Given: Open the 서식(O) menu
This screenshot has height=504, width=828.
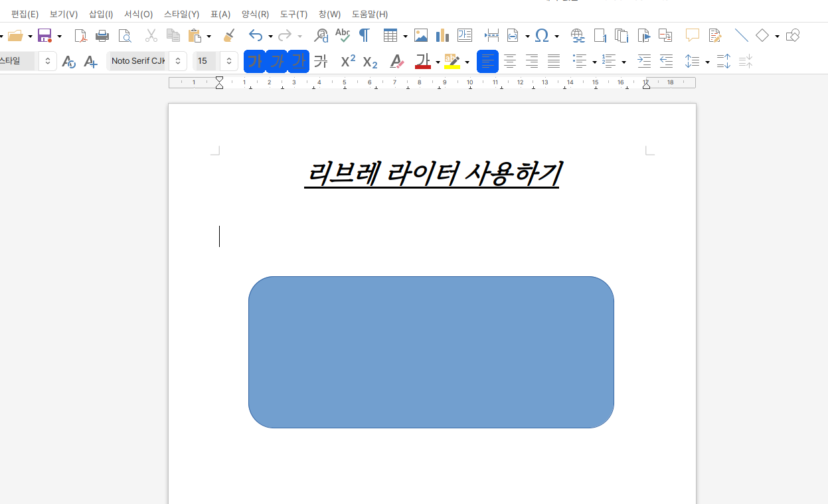Looking at the screenshot, I should coord(138,14).
